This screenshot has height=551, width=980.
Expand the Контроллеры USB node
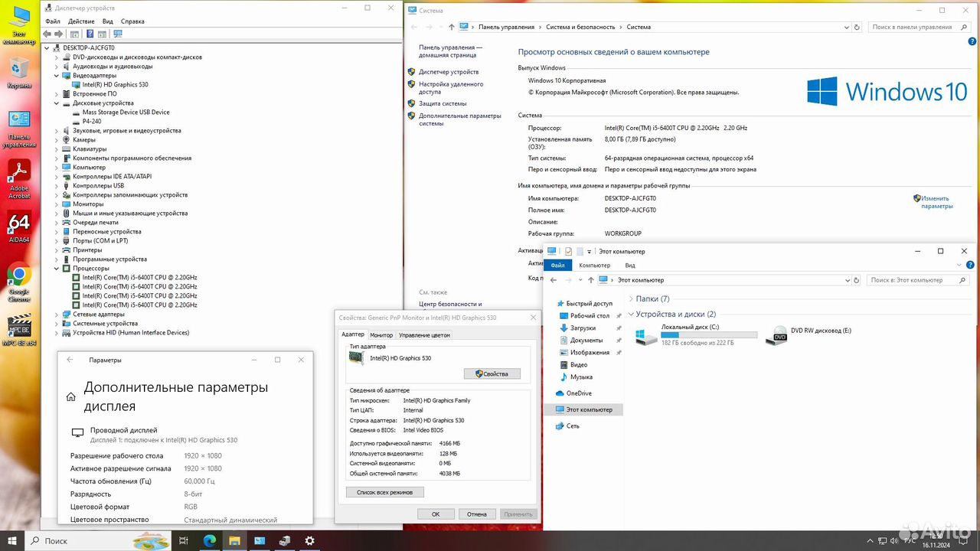point(57,186)
